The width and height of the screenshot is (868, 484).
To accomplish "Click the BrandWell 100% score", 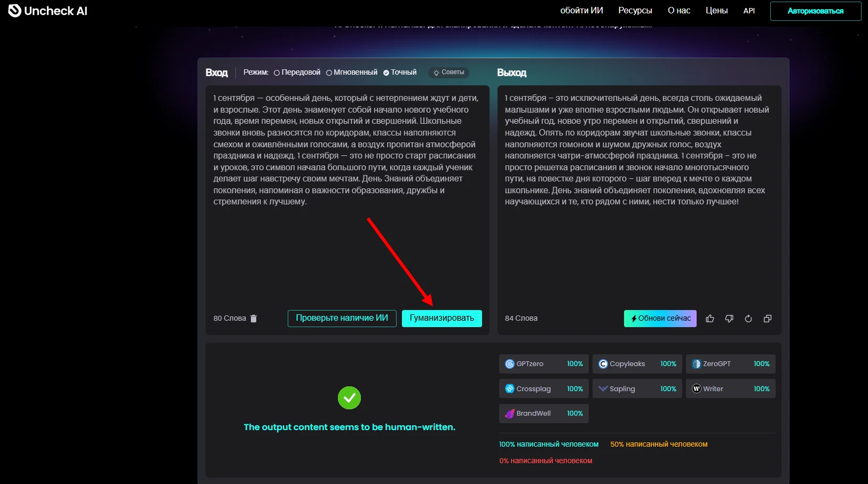I will tap(575, 414).
